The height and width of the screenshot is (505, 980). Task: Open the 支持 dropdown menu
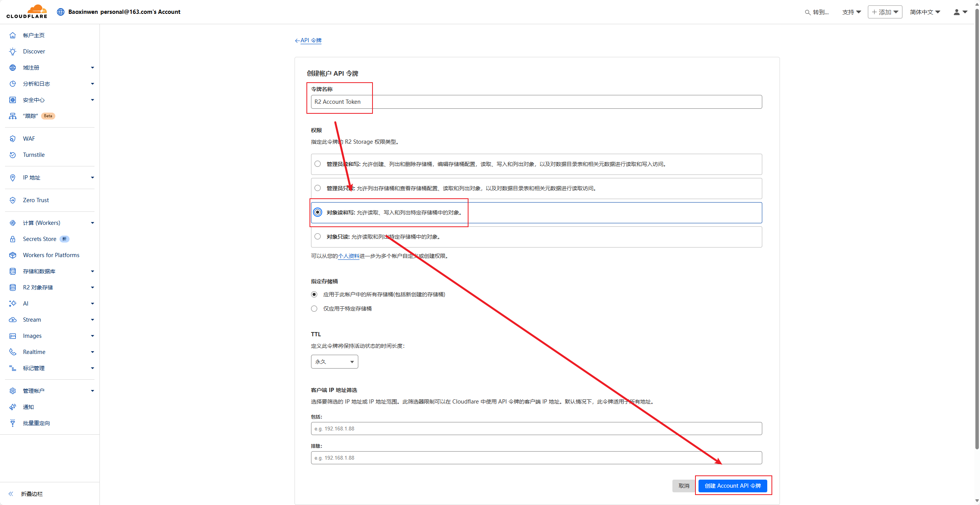(851, 12)
